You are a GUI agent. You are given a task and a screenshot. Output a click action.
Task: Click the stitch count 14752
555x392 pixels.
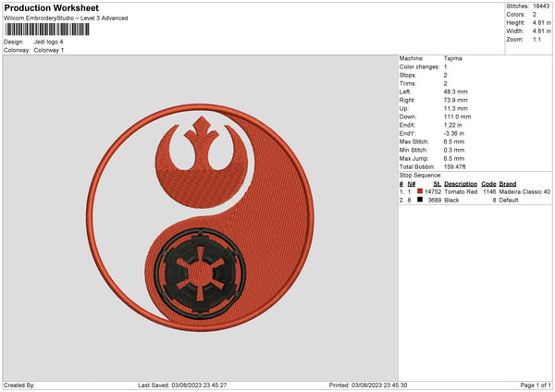pos(433,191)
